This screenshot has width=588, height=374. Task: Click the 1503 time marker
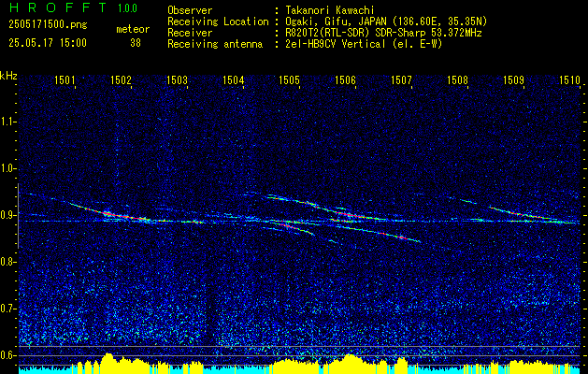177,79
